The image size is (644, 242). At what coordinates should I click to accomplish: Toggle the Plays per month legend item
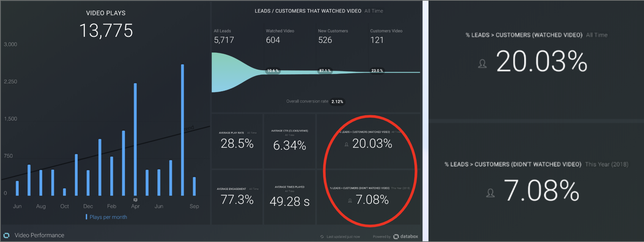(108, 217)
